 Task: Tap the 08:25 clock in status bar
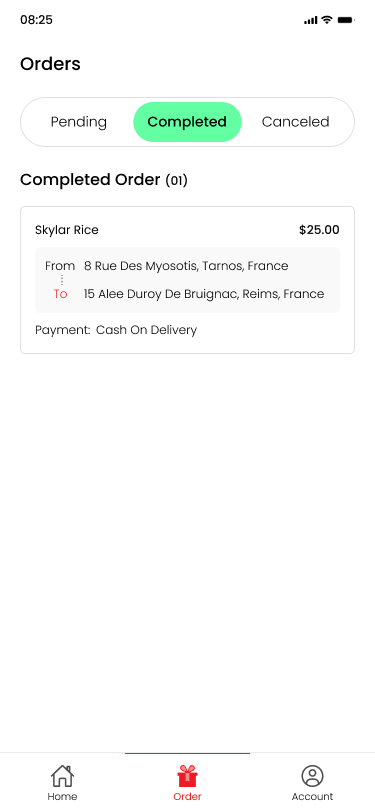coord(36,20)
